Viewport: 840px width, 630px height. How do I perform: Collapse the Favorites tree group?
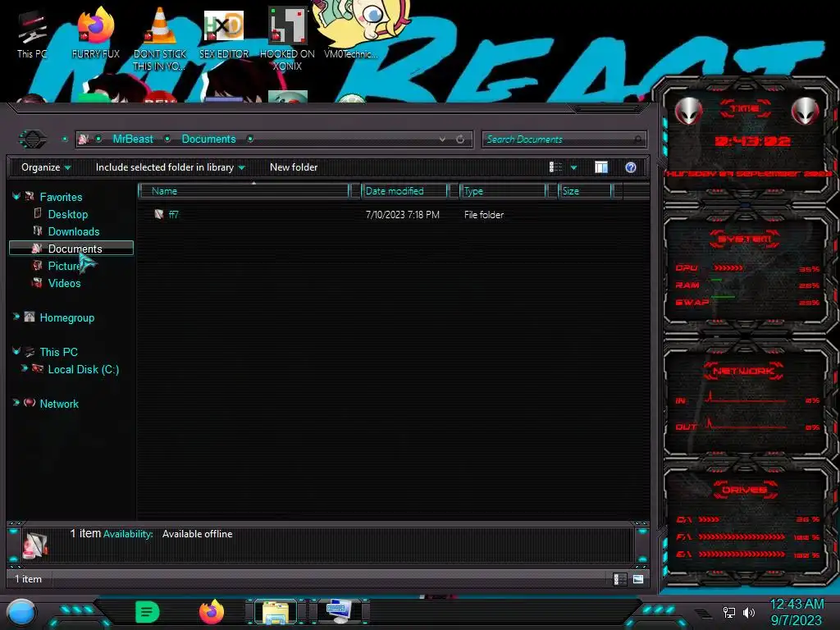pyautogui.click(x=16, y=197)
